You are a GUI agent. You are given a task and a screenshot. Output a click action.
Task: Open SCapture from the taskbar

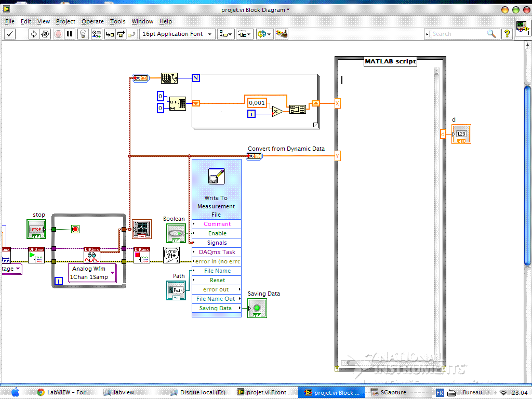point(388,393)
